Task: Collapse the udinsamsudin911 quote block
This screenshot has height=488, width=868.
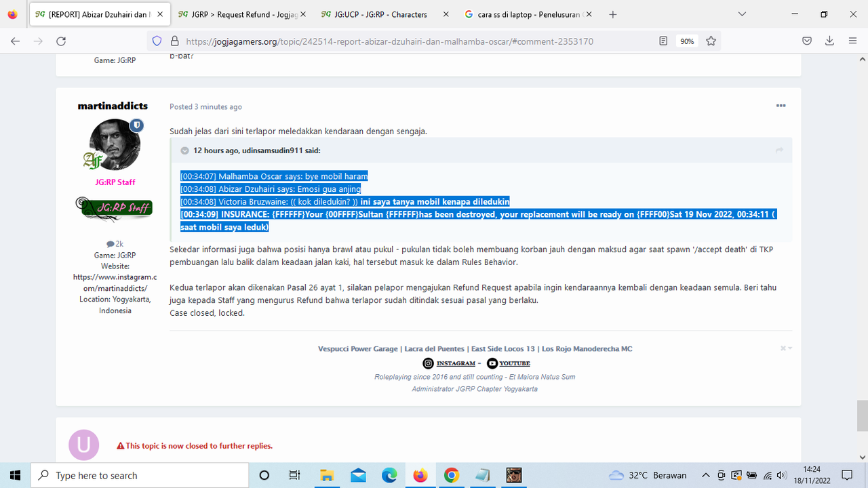Action: [184, 150]
